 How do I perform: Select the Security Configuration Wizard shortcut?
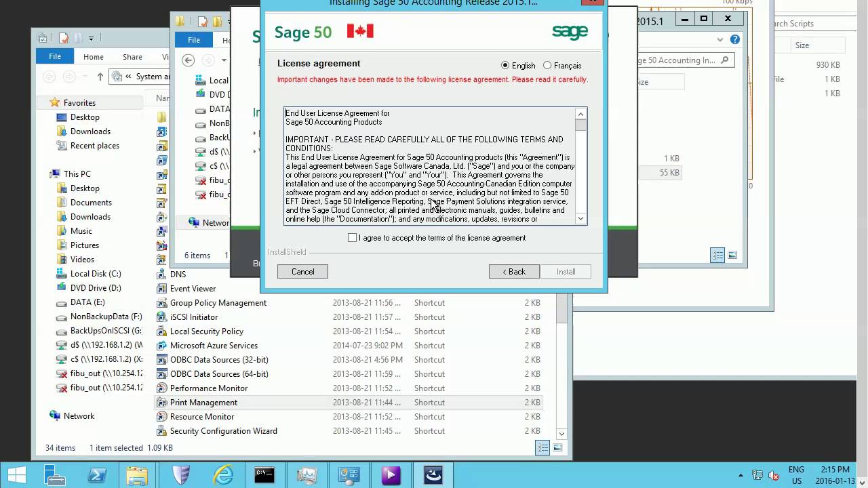(223, 431)
